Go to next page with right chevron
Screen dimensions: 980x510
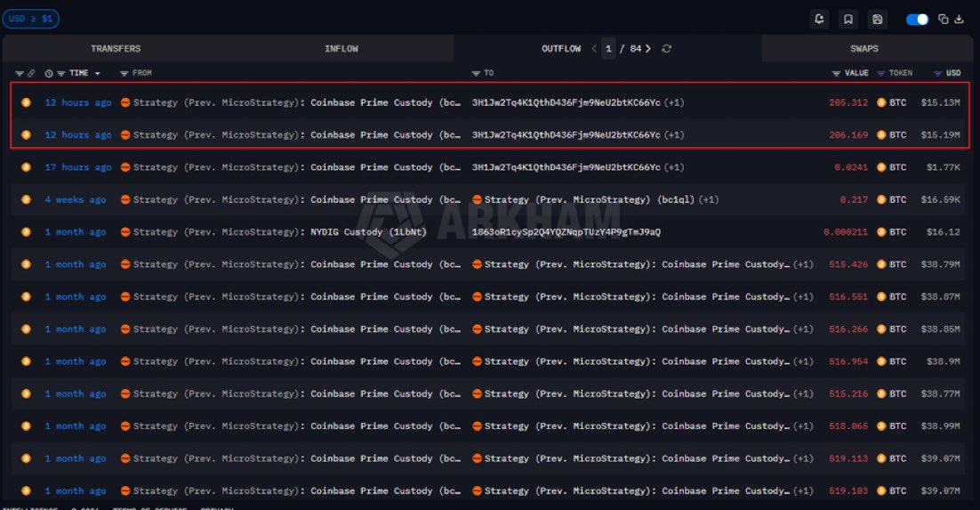point(648,49)
